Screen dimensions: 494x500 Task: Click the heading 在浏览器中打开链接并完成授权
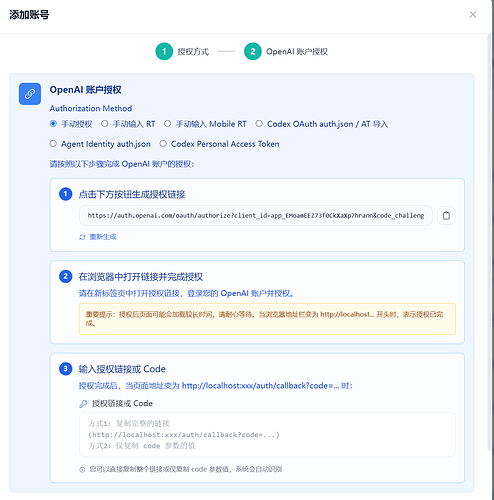[141, 277]
